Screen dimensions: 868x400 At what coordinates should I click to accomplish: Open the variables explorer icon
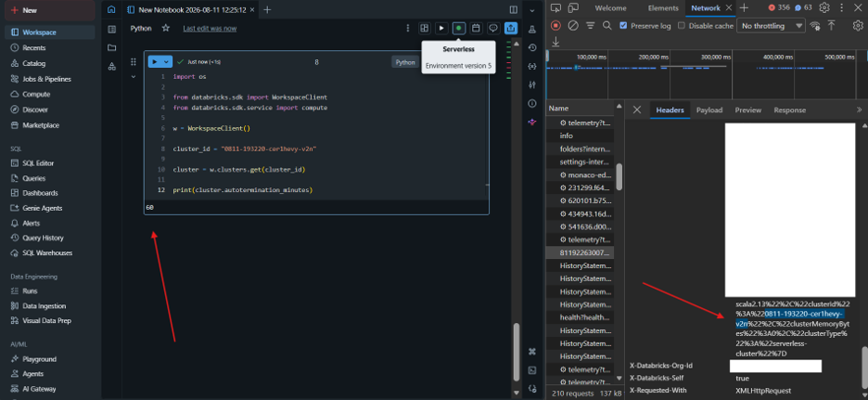[x=532, y=67]
